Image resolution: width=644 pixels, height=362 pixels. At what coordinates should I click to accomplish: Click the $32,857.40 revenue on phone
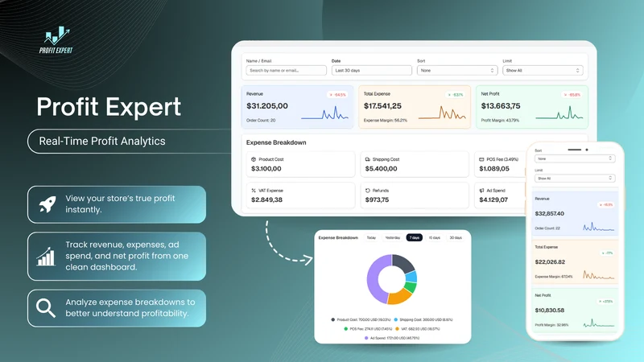550,213
